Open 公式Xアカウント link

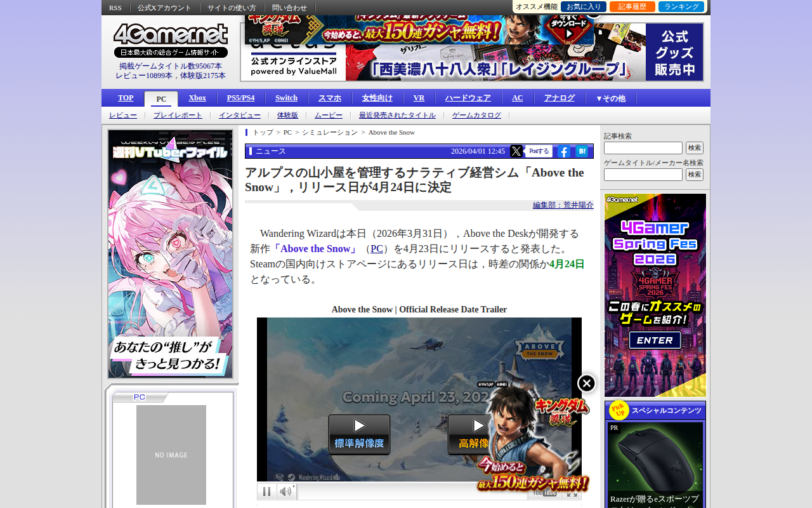coord(164,8)
